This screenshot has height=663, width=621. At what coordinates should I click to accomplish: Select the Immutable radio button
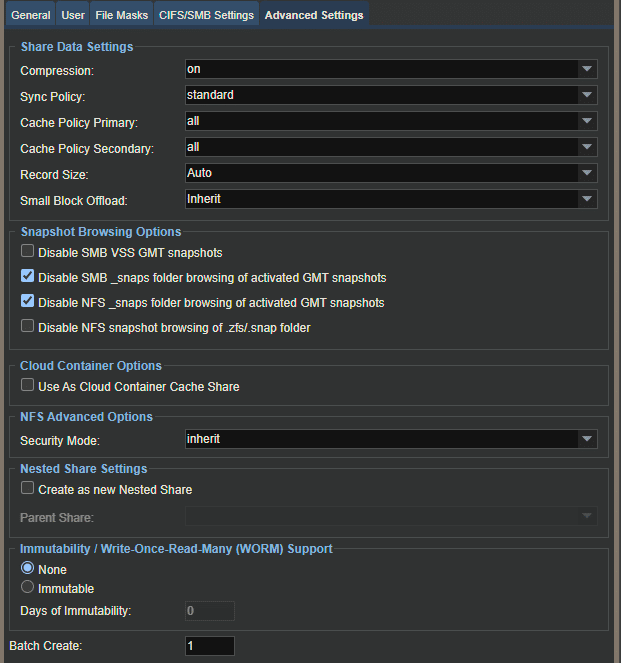pyautogui.click(x=27, y=587)
